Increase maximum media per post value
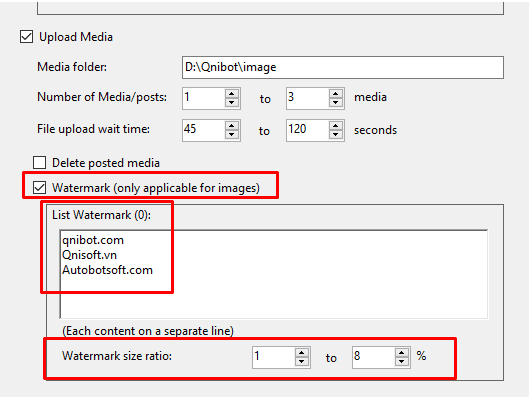Viewport: 529px width, 397px height. point(336,94)
